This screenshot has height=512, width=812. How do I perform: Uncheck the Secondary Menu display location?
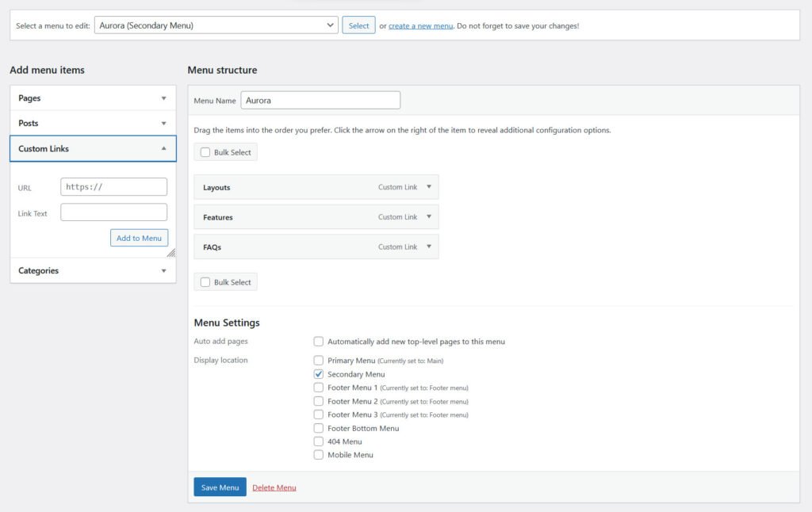pos(318,374)
